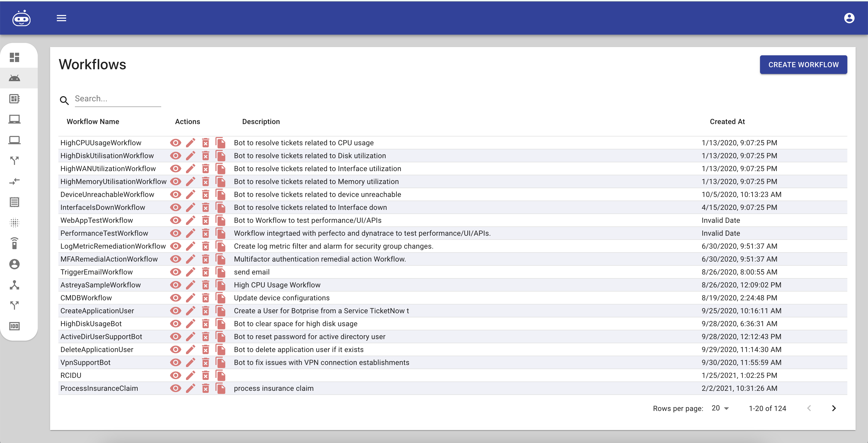Screen dimensions: 868x443
Task: Open the rows per page dropdown
Action: click(x=720, y=408)
